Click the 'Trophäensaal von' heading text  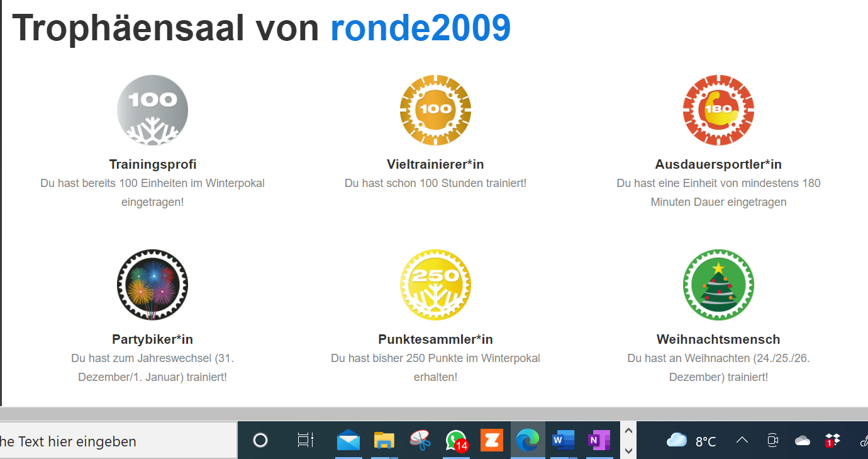click(166, 28)
